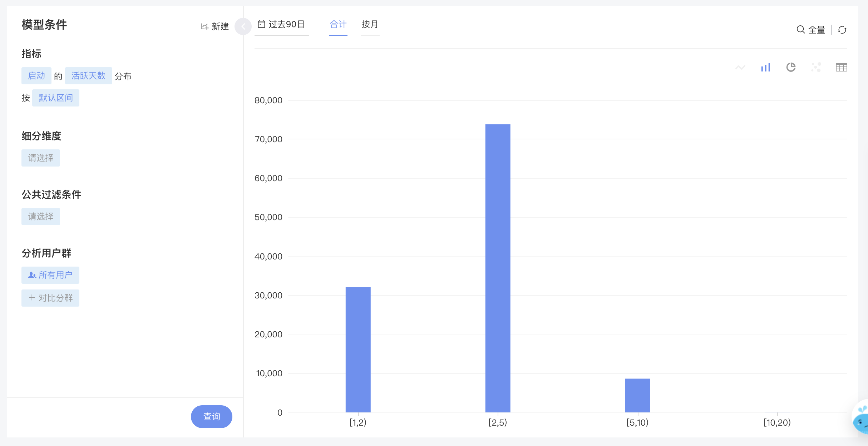Select the bar chart view icon
Viewport: 868px width, 446px height.
pos(765,67)
